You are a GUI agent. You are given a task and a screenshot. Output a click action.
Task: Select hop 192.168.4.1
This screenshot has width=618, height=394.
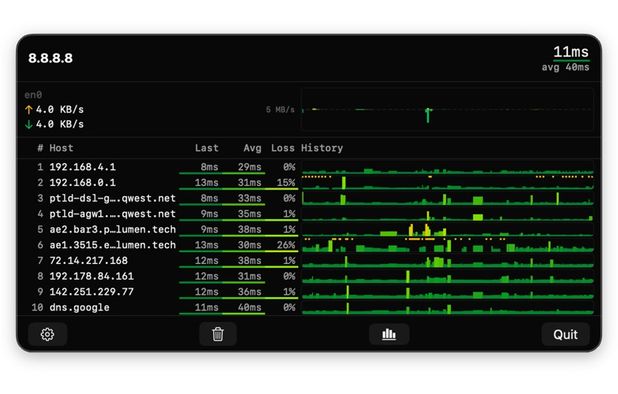(83, 167)
